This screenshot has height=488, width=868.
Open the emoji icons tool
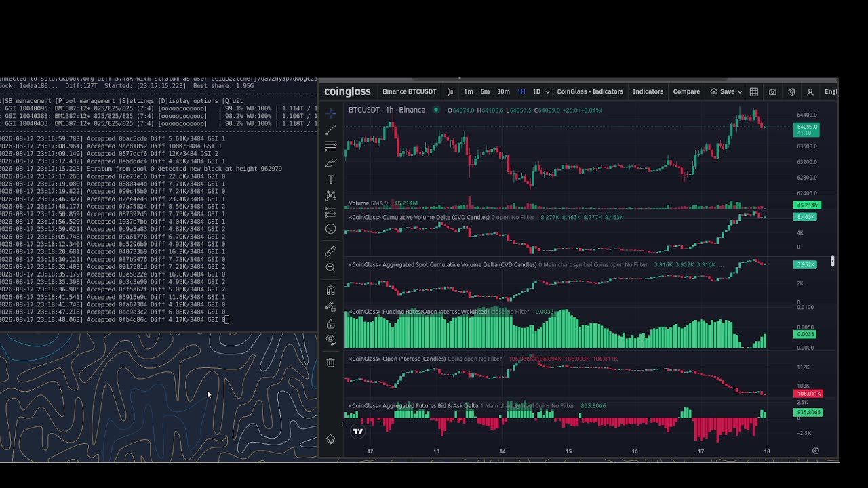(331, 229)
